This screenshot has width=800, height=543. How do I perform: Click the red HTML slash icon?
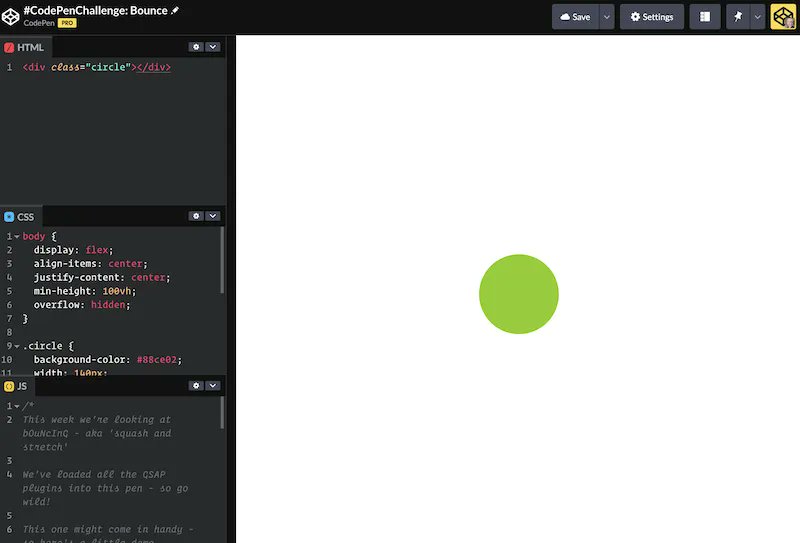click(9, 47)
